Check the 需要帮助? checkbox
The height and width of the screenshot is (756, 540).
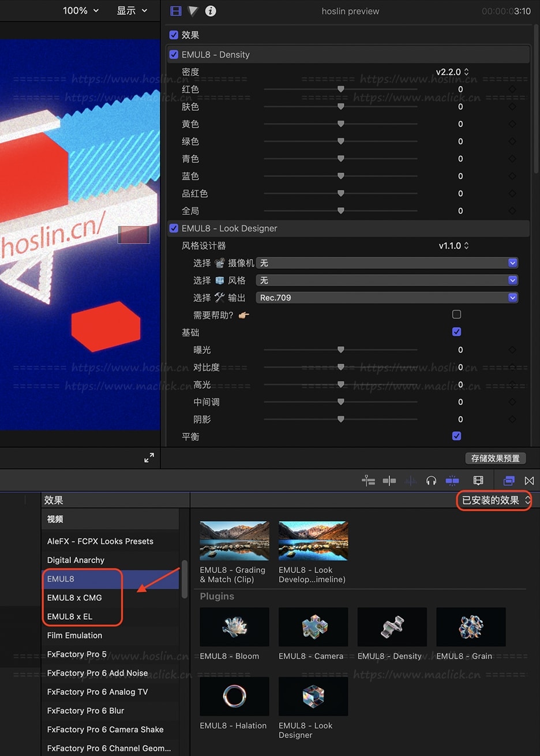tap(456, 315)
